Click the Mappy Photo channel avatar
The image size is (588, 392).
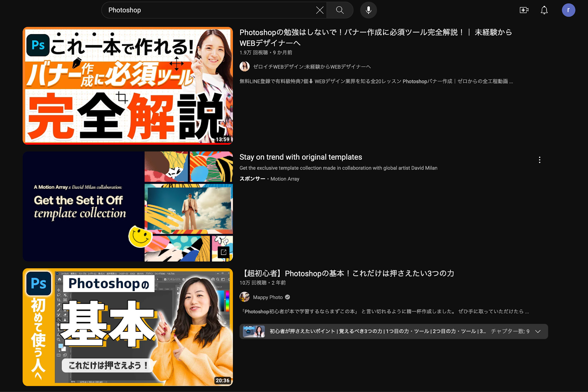[245, 297]
